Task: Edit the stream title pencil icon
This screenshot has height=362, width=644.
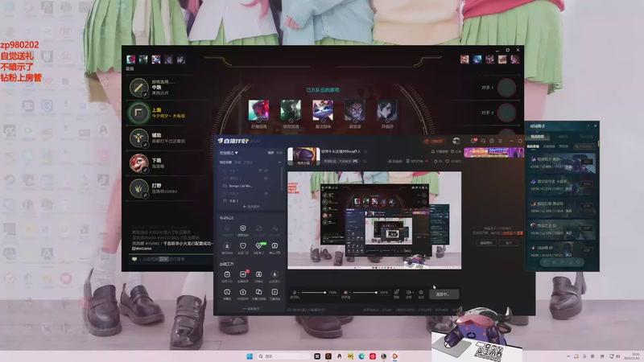Action: pos(365,151)
